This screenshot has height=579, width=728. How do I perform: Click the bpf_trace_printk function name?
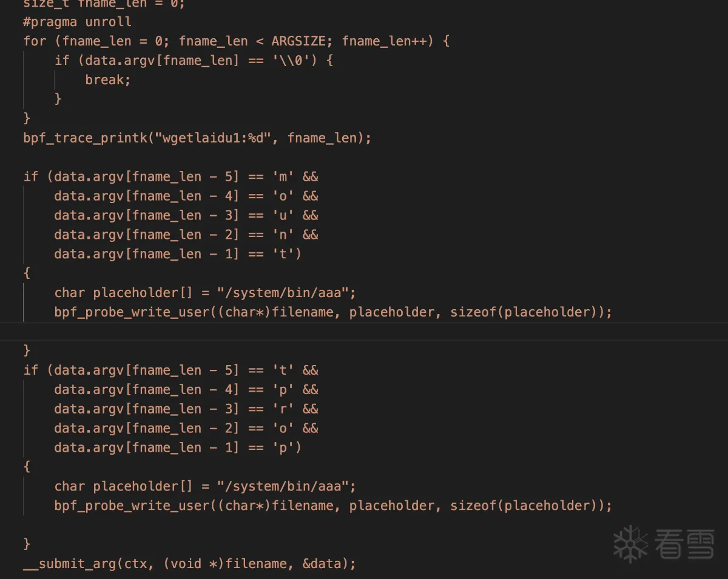click(85, 138)
